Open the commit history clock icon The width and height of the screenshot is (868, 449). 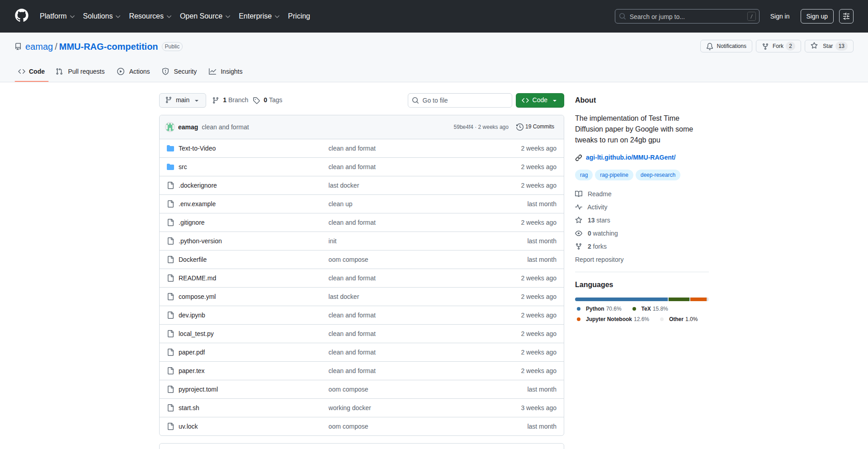[520, 127]
